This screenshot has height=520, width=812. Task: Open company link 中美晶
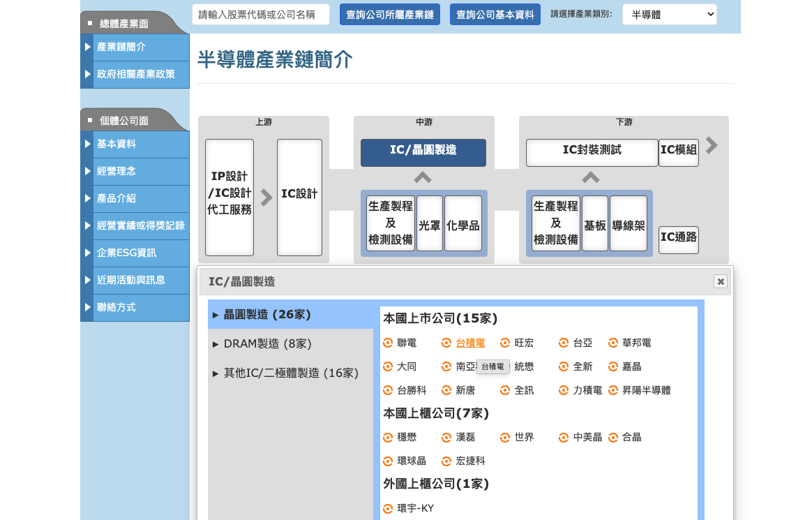[x=587, y=438]
